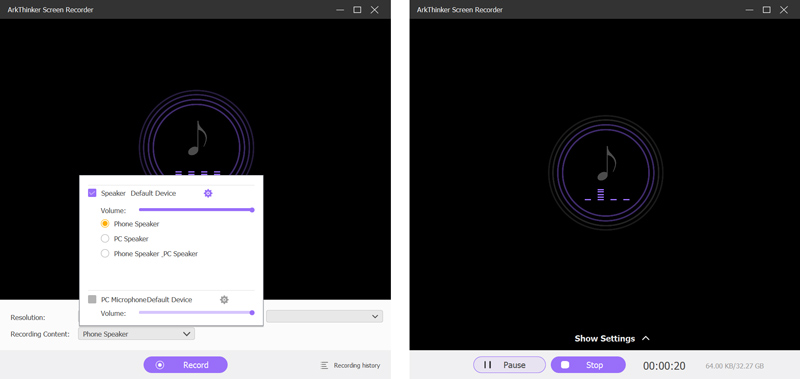
Task: Select Phone Speaker radio option
Action: point(105,223)
